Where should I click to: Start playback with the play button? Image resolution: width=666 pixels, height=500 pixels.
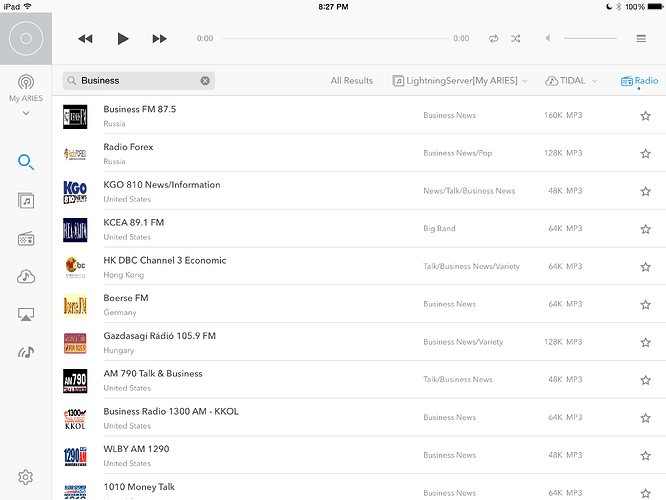tap(123, 39)
